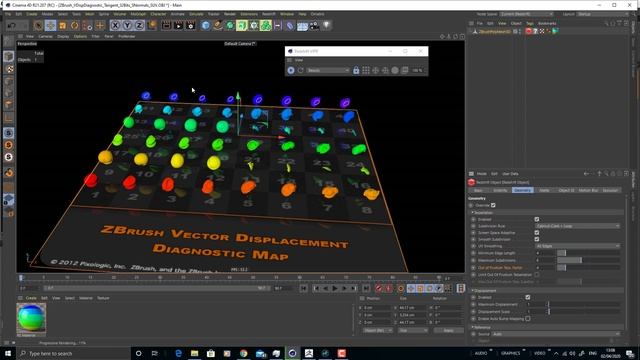
Task: Open viewport Display menu
Action: [x=63, y=36]
